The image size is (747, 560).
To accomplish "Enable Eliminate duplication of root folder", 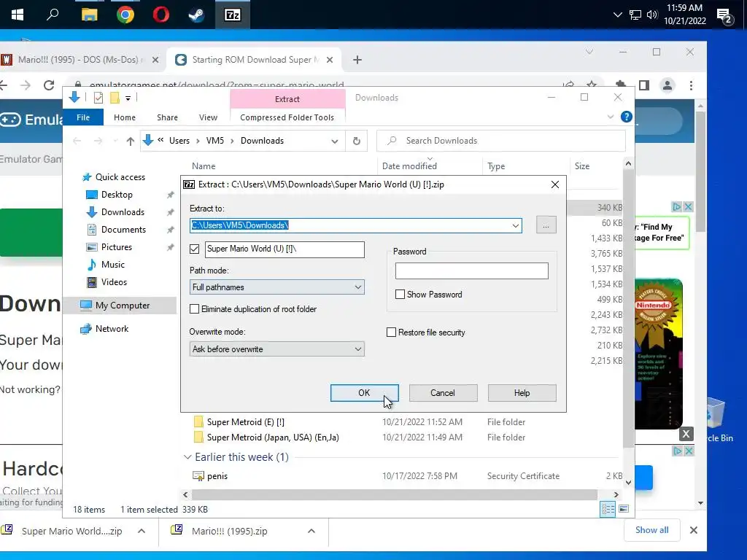I will coord(194,309).
